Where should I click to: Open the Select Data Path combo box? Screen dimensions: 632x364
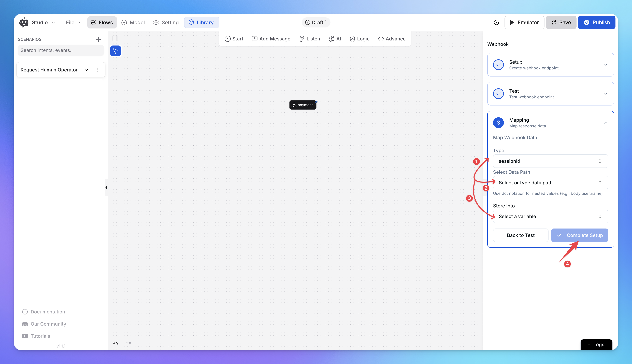click(550, 183)
